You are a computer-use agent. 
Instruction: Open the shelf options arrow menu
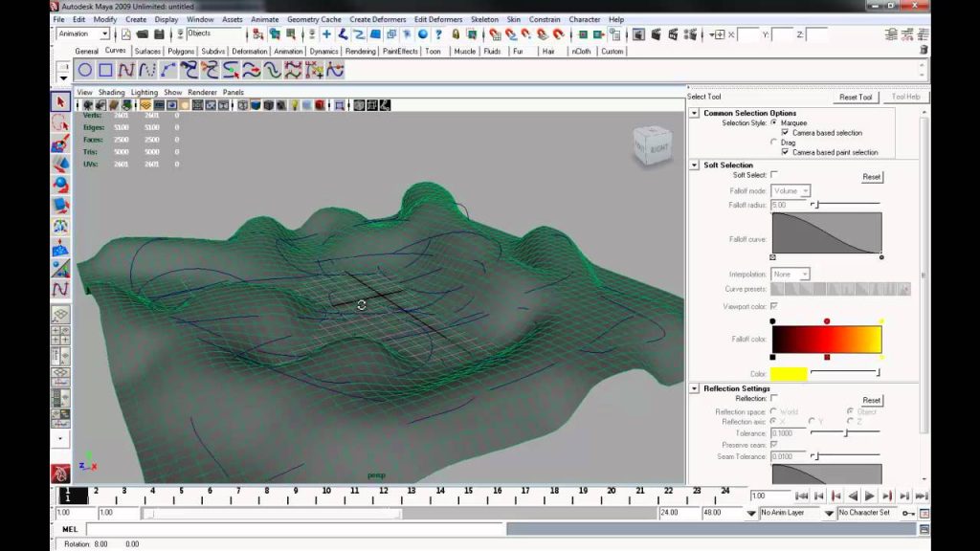[63, 78]
